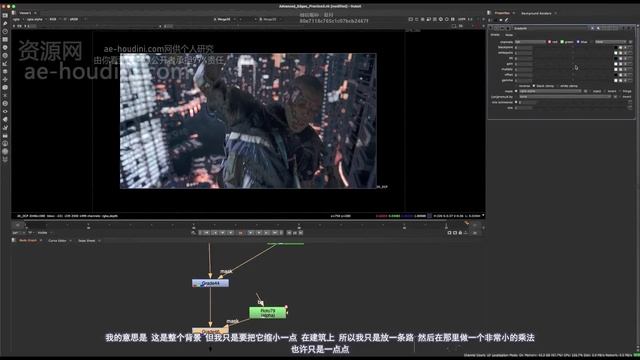This screenshot has height=360, width=640.
Task: Click the pencil icon in Properties toolbar
Action: point(507,20)
